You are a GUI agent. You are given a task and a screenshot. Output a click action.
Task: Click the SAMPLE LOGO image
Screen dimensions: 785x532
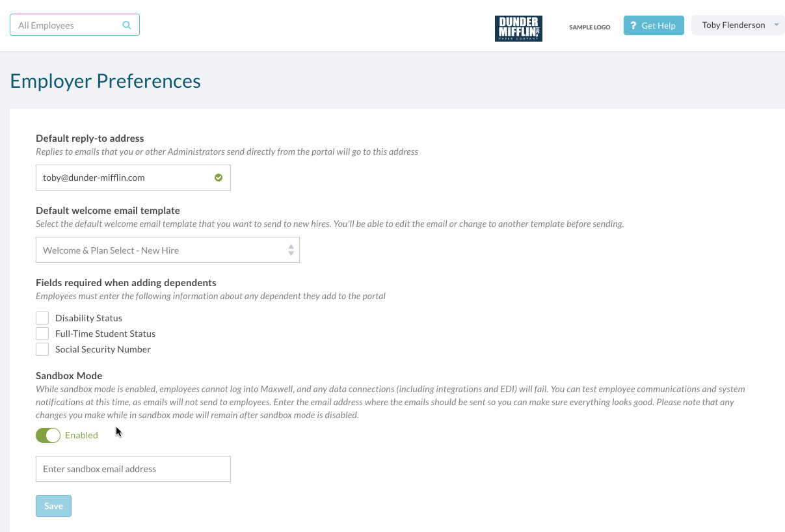point(590,27)
